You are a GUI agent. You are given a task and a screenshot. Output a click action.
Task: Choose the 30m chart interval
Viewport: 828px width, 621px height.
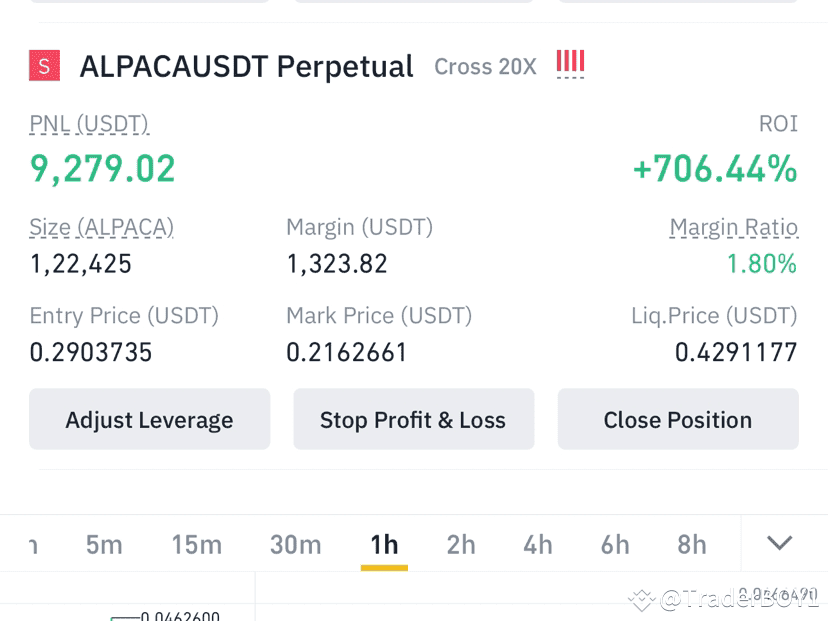[x=296, y=544]
